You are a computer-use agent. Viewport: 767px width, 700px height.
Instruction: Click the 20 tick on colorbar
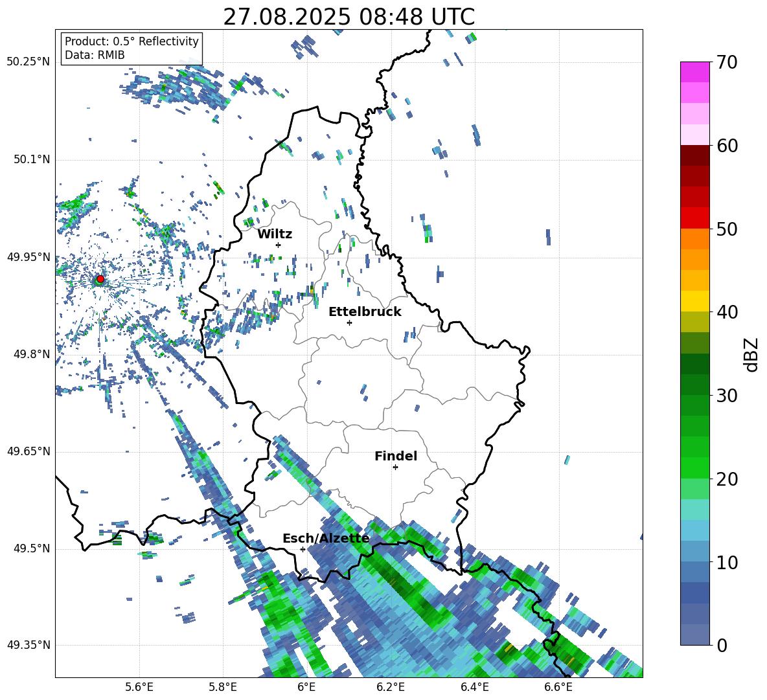(x=726, y=479)
